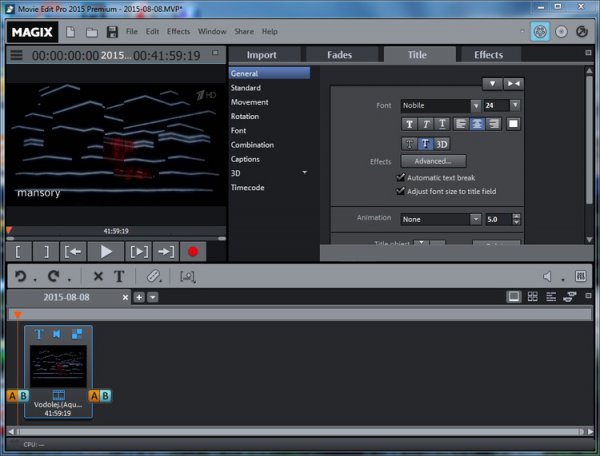Switch to edit mode reel icon
Viewport: 600px width, 456px height.
tap(540, 32)
